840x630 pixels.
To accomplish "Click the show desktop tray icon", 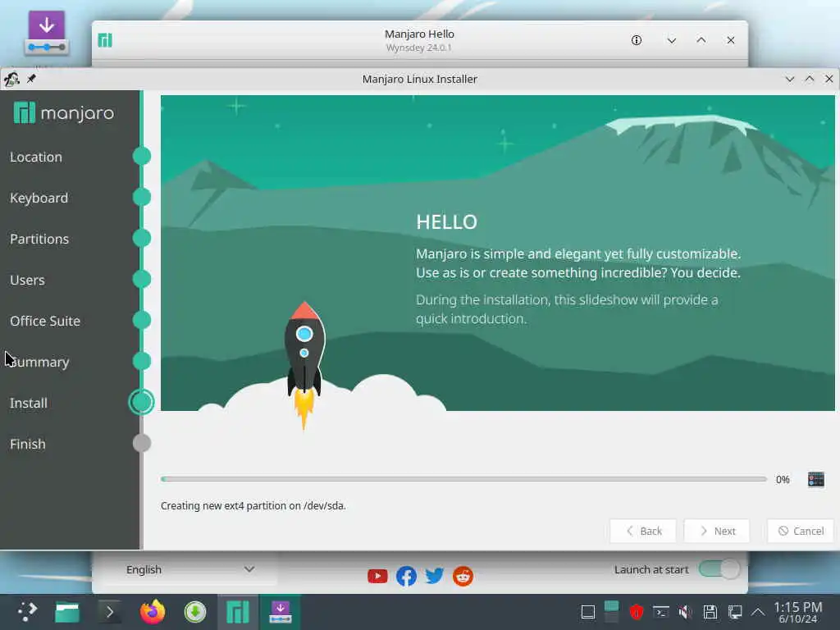I will 588,612.
